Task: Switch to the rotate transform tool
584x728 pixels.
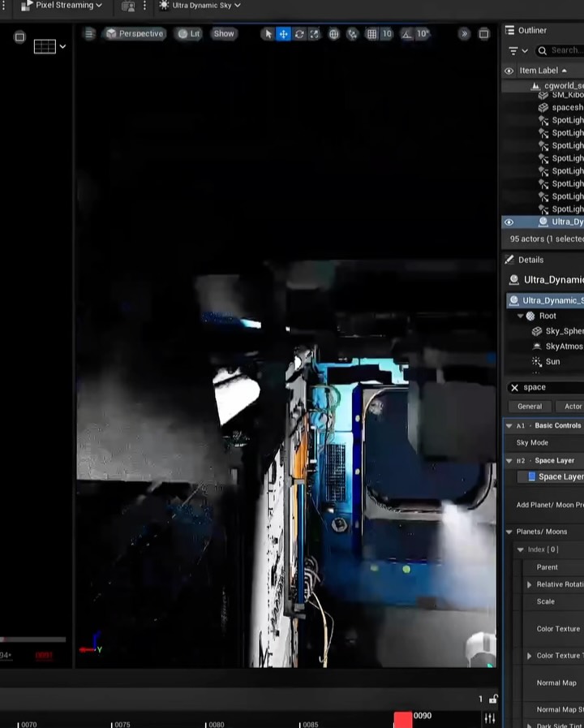Action: tap(299, 34)
